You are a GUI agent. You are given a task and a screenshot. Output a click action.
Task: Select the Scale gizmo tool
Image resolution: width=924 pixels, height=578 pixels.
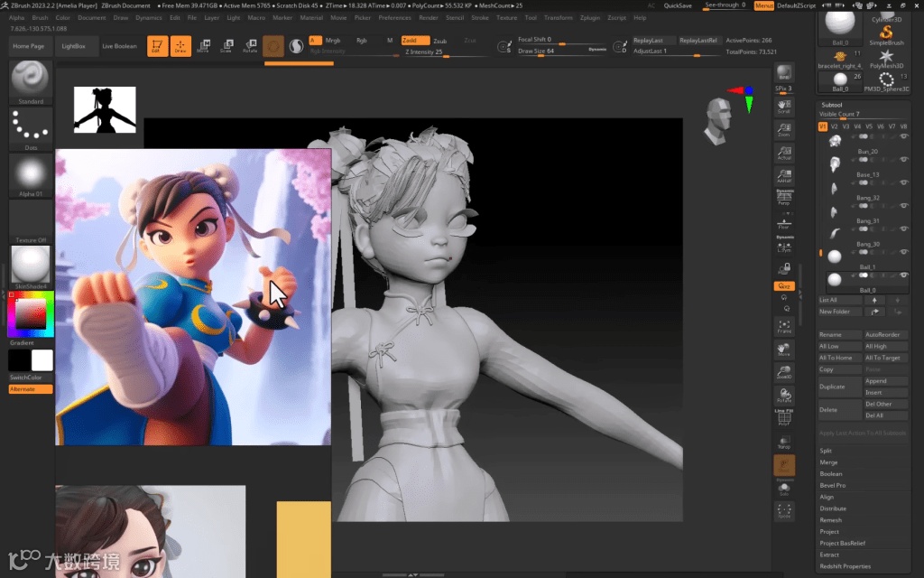226,46
